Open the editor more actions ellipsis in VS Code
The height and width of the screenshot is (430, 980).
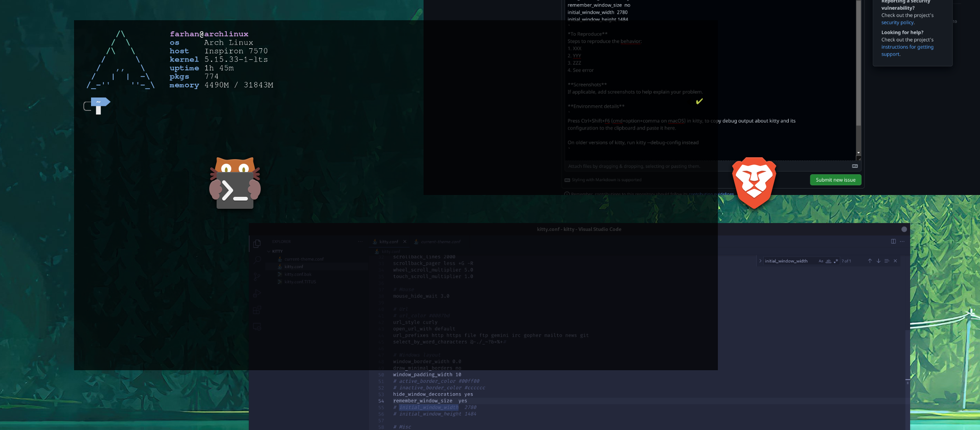pyautogui.click(x=902, y=241)
